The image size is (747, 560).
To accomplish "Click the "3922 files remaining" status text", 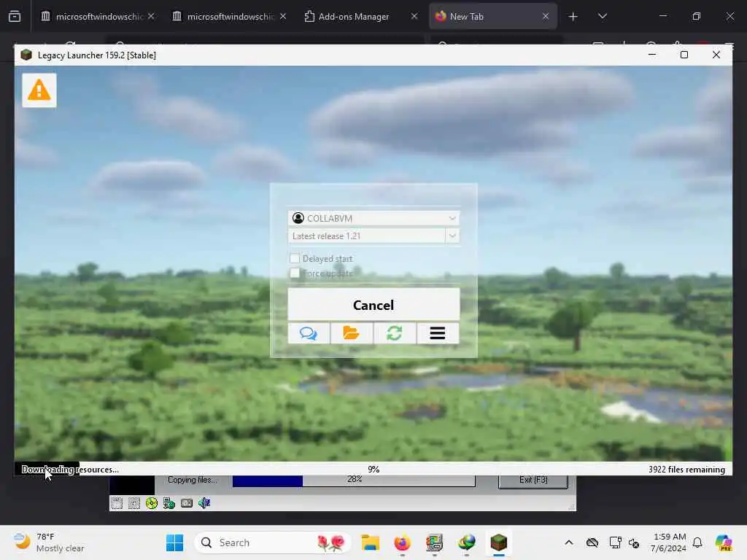I will (x=686, y=469).
